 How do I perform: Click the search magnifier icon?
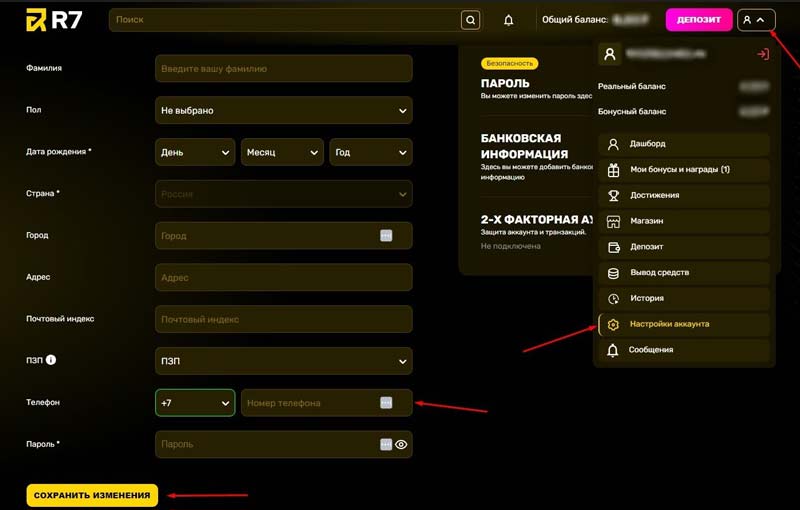click(x=470, y=20)
